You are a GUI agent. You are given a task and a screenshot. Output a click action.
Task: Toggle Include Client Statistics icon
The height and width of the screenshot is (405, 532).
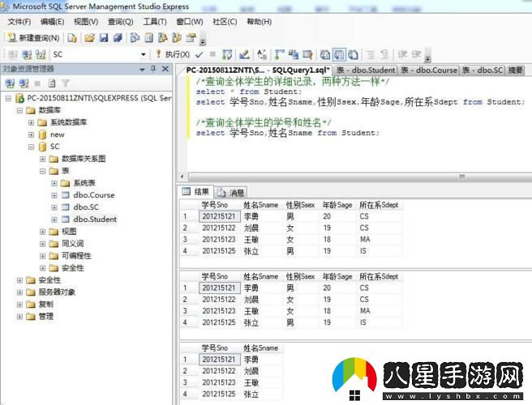[x=294, y=54]
